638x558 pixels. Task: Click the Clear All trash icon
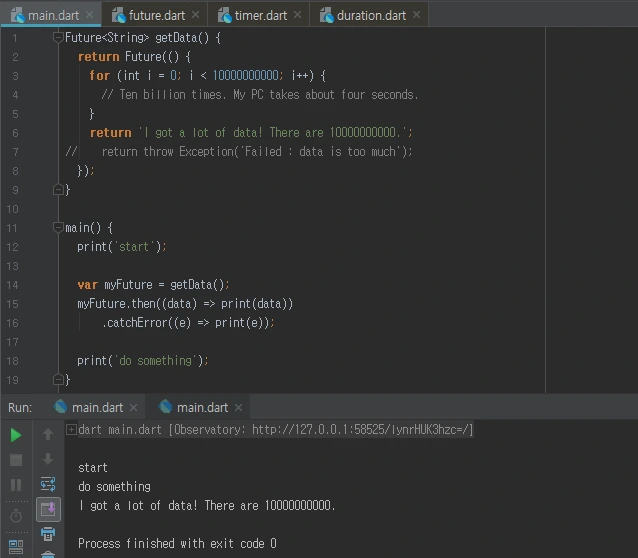pyautogui.click(x=48, y=554)
